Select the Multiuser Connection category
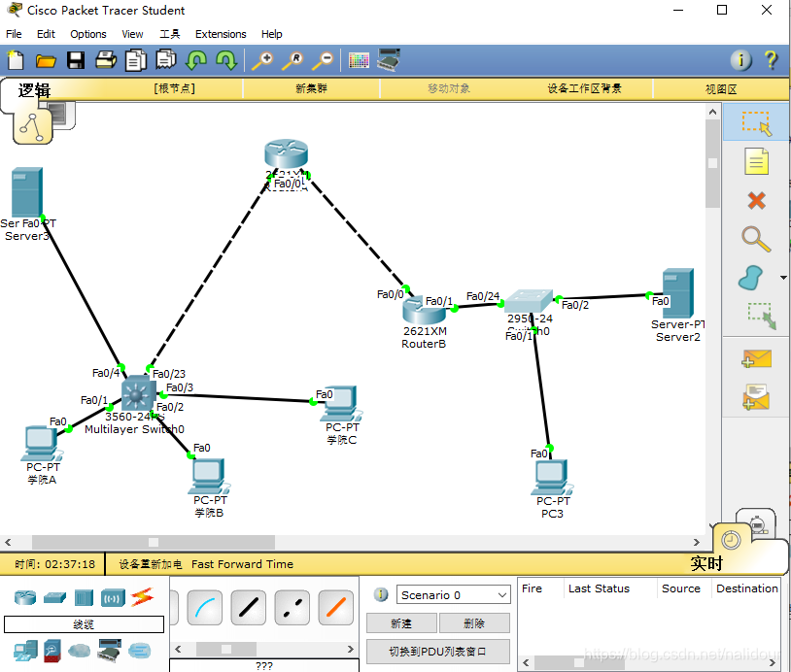 tap(139, 651)
